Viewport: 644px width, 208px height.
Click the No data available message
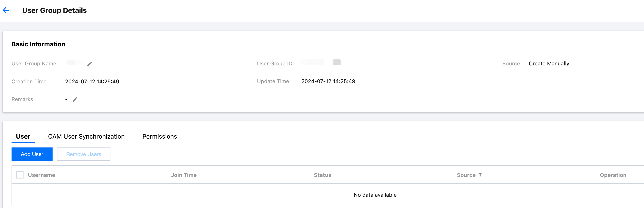[x=375, y=195]
